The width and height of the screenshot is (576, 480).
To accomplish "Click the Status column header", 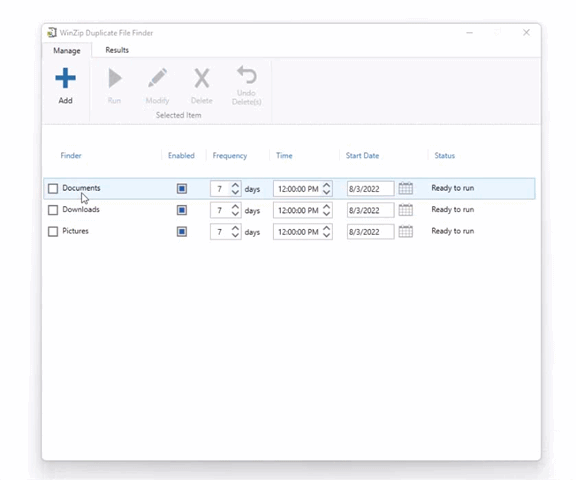I will pos(444,155).
